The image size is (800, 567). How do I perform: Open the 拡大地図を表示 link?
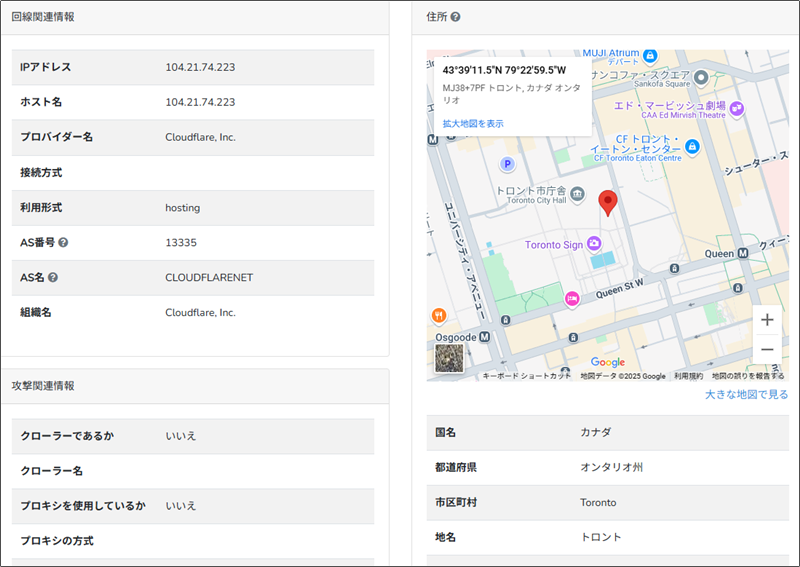click(473, 123)
